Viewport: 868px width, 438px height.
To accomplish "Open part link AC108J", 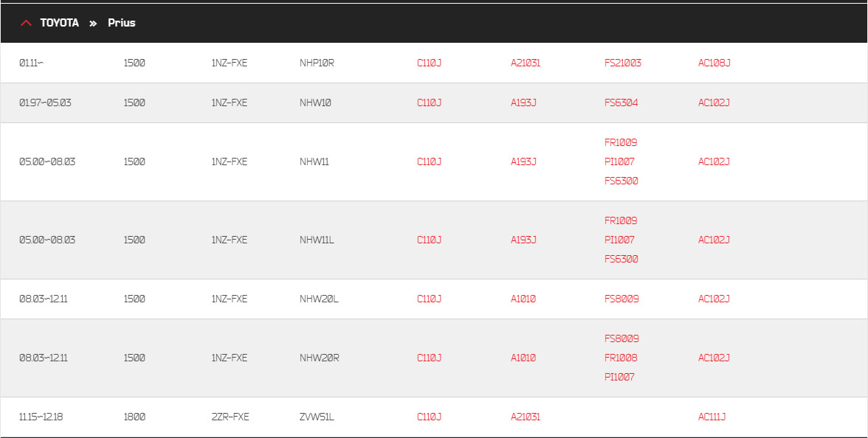I will [x=714, y=63].
